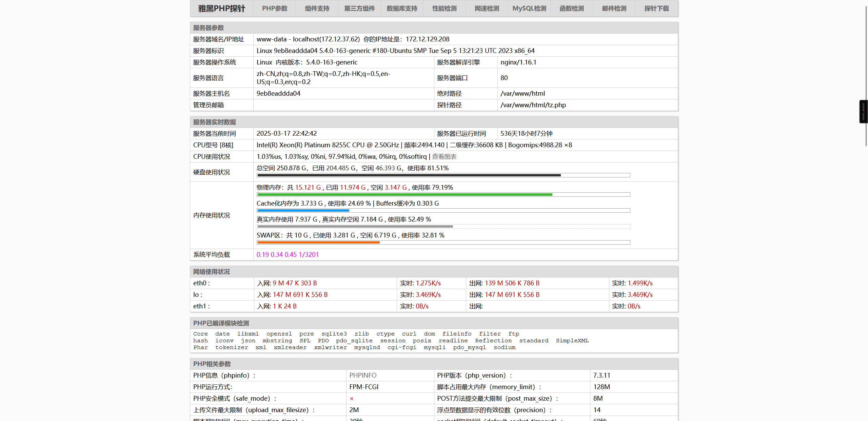
Task: Open the MySQL检测 tab
Action: tap(529, 8)
